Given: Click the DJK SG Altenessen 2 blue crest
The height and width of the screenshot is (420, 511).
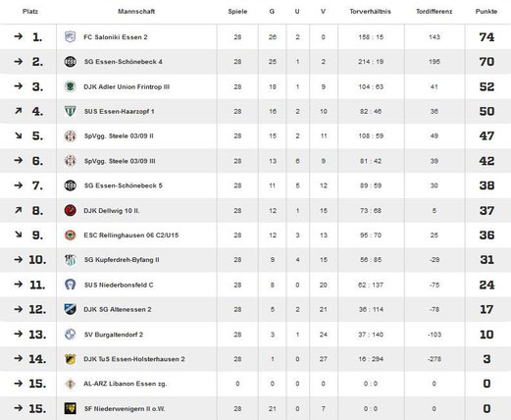Looking at the screenshot, I should click(x=70, y=309).
